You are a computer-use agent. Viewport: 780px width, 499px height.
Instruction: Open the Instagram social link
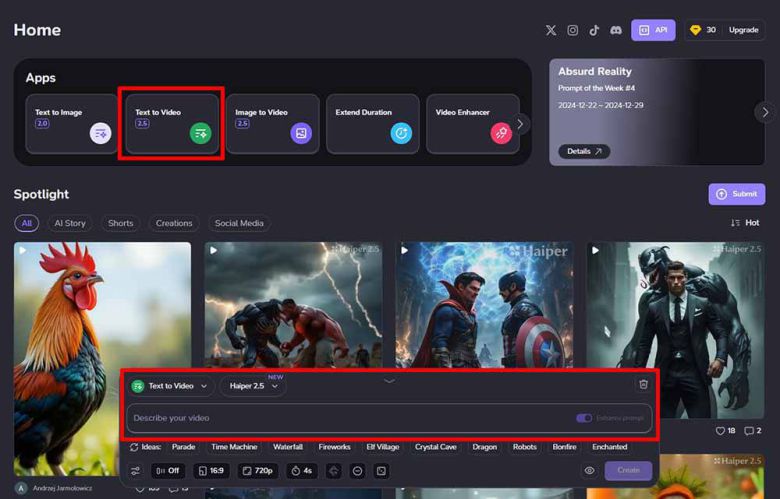coord(573,30)
